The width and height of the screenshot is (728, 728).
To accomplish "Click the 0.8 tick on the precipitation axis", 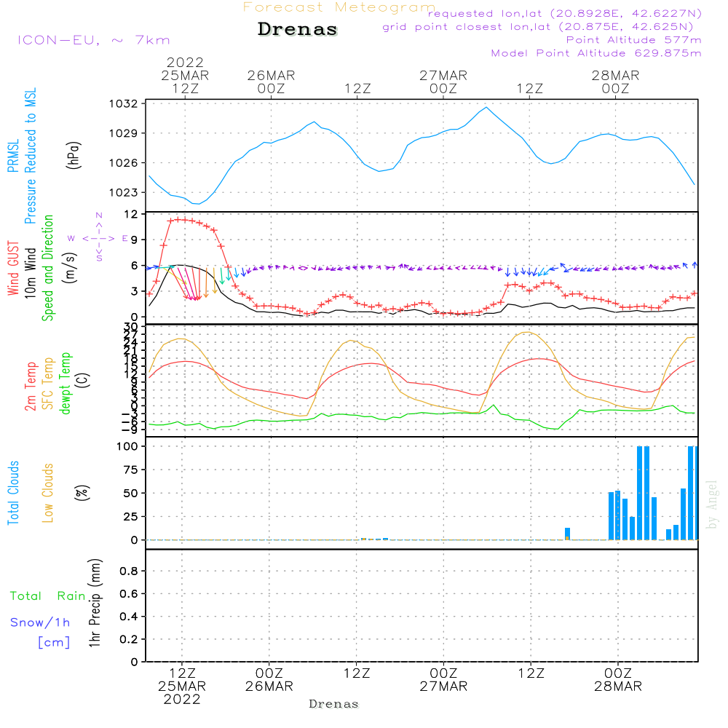I will coord(129,571).
